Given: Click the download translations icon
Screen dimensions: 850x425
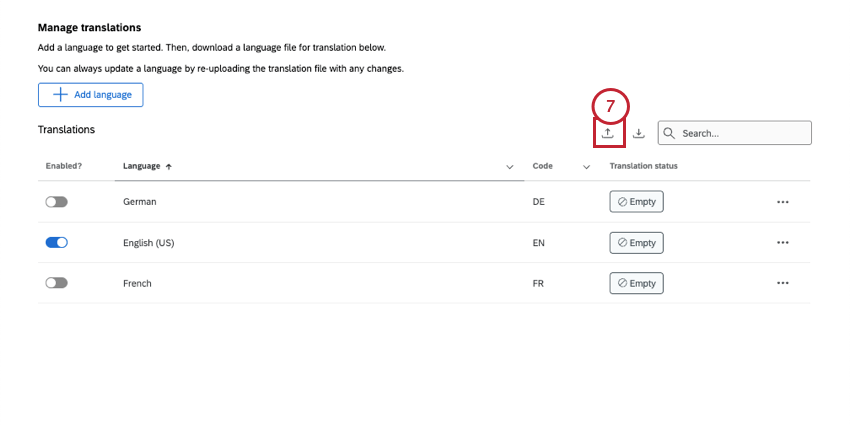Looking at the screenshot, I should click(x=639, y=133).
